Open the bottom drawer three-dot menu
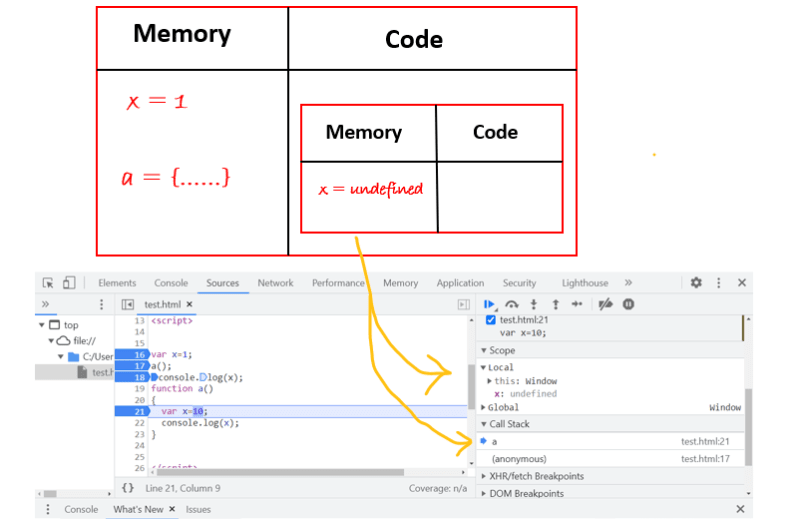The height and width of the screenshot is (519, 800). click(47, 509)
